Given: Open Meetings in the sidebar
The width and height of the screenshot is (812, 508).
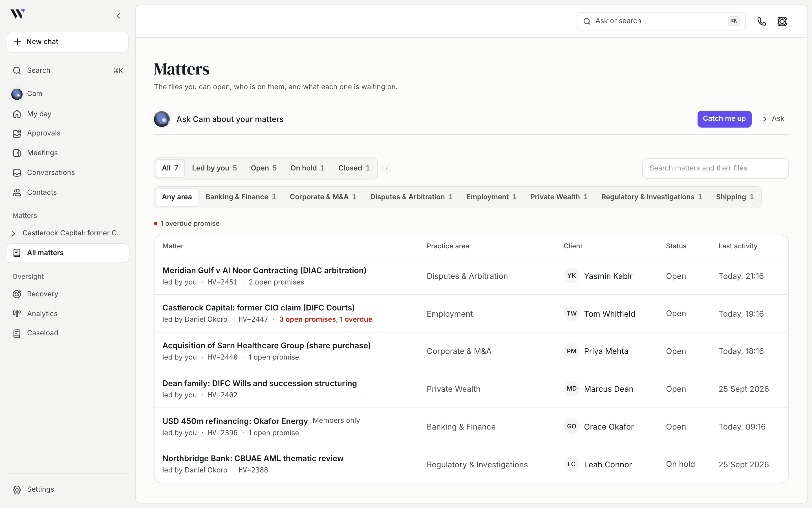Looking at the screenshot, I should 67,153.
